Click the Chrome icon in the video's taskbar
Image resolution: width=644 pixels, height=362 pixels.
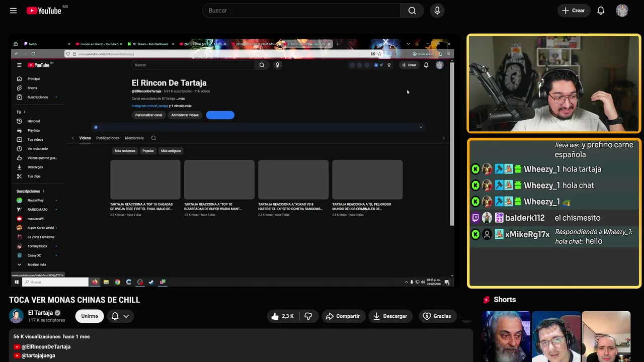pos(117,282)
